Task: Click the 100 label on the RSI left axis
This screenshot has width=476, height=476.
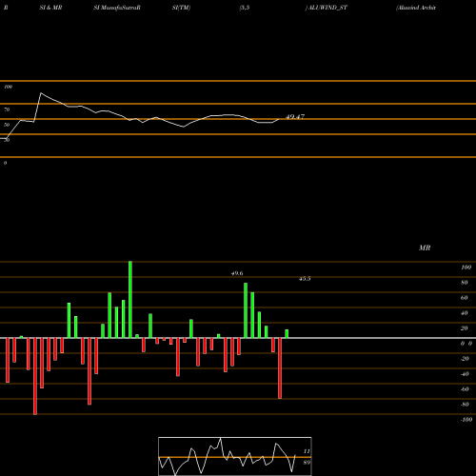Action: point(8,87)
